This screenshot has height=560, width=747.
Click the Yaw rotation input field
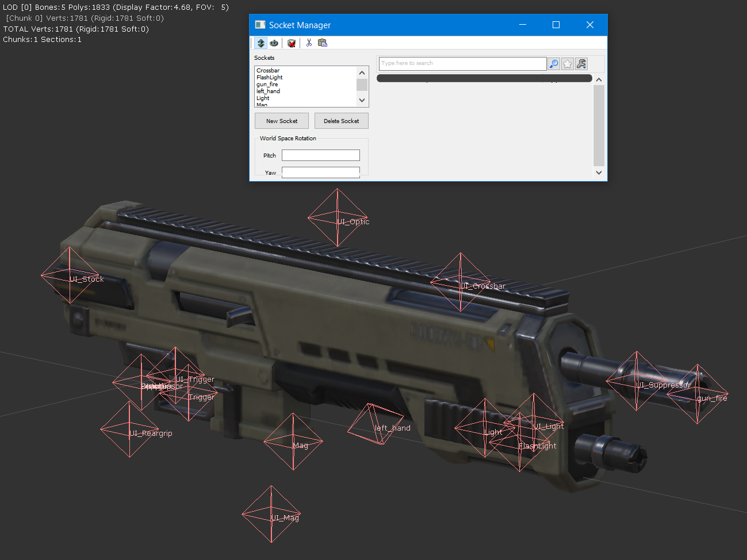pyautogui.click(x=320, y=172)
